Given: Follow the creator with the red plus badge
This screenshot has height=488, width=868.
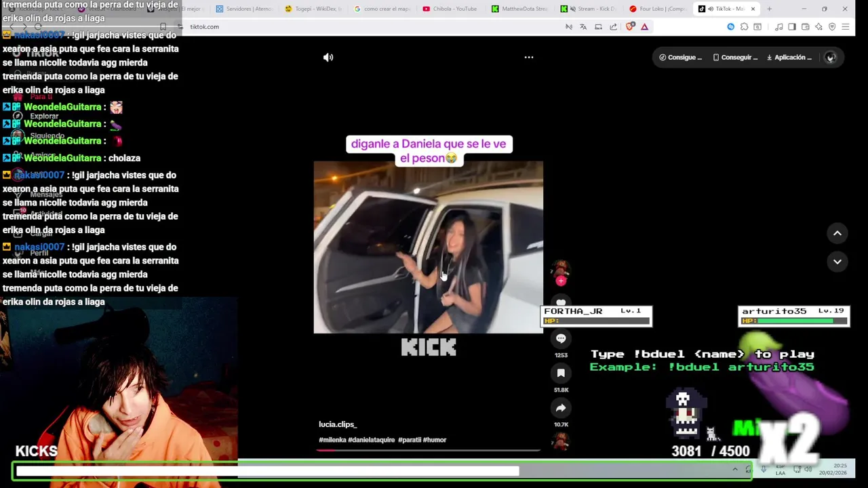Looking at the screenshot, I should pyautogui.click(x=561, y=281).
